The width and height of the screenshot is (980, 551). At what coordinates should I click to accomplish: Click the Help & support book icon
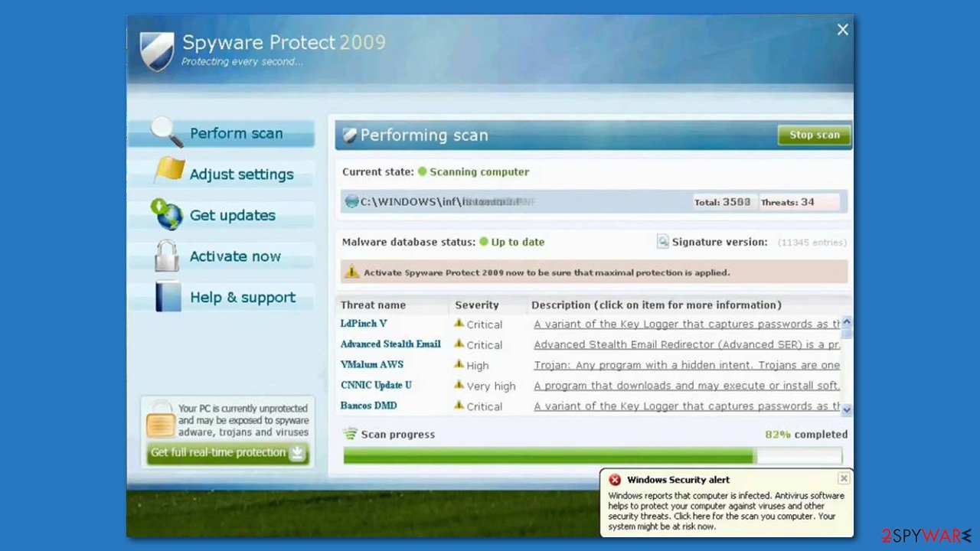click(168, 297)
